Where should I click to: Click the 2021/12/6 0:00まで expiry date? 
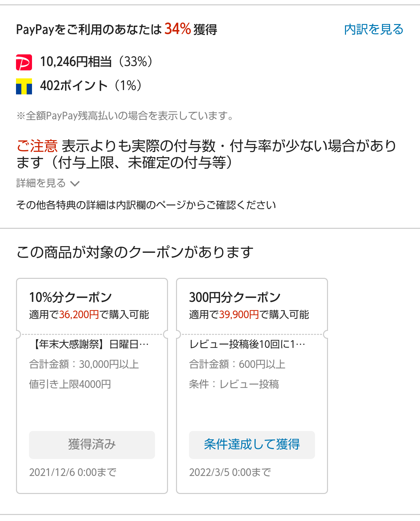(x=73, y=472)
